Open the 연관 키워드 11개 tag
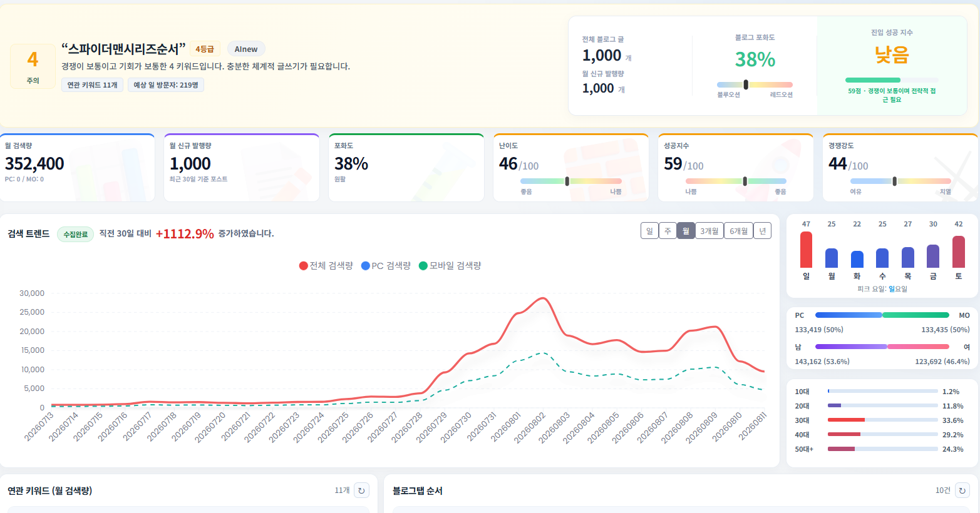The height and width of the screenshot is (513, 980). click(92, 85)
